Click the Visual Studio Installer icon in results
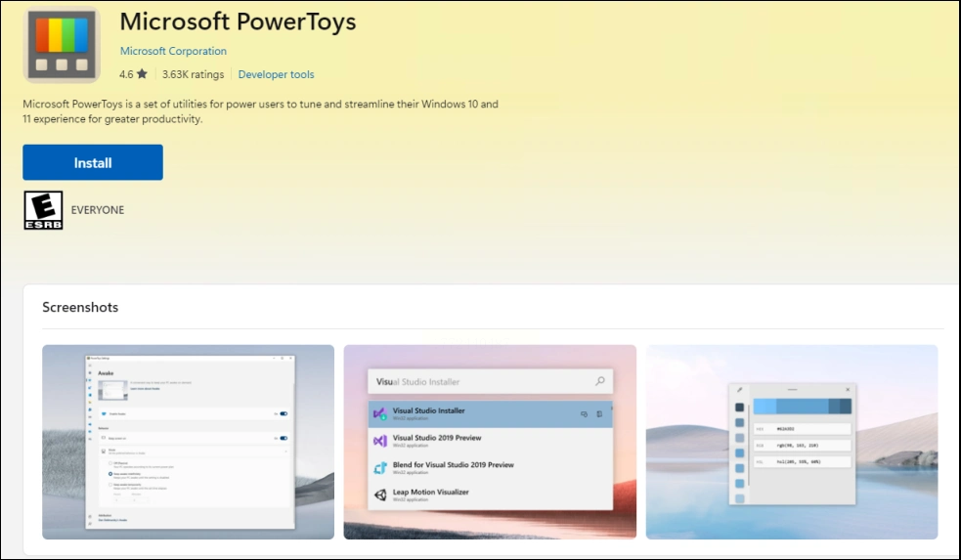This screenshot has width=961, height=560. 380,414
